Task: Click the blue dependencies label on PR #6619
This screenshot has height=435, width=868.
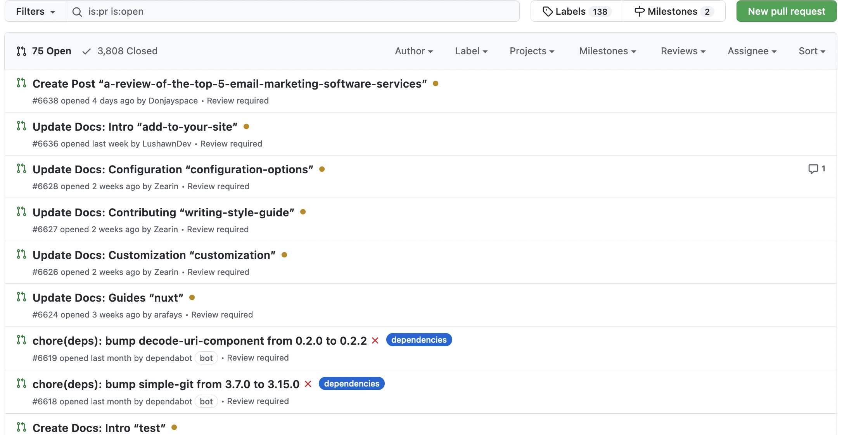Action: (x=419, y=340)
